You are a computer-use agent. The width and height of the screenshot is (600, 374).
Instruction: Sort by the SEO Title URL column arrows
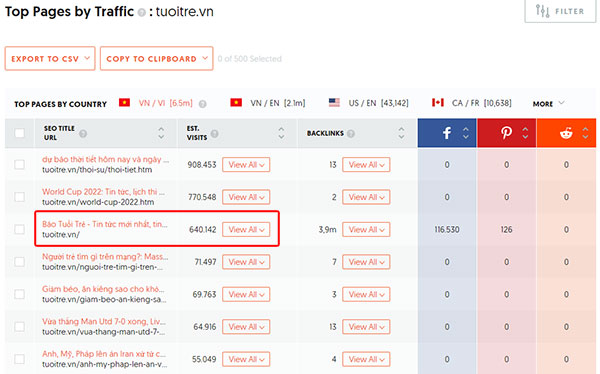(x=161, y=133)
